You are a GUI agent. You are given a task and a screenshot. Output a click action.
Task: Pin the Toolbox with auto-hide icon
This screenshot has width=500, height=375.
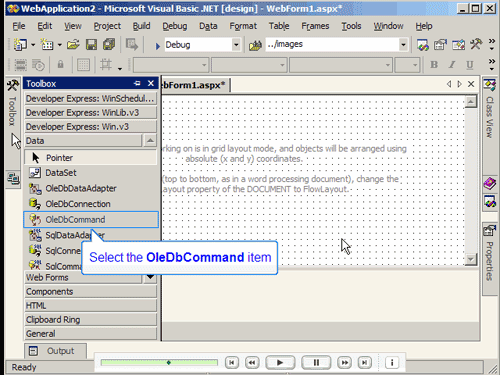137,83
